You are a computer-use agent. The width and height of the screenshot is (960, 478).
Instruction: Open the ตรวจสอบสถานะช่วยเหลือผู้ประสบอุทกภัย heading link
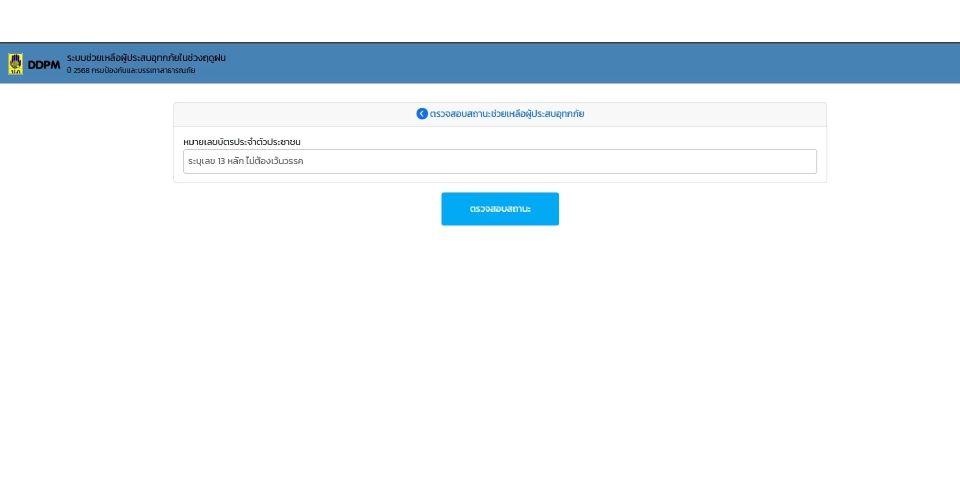507,114
